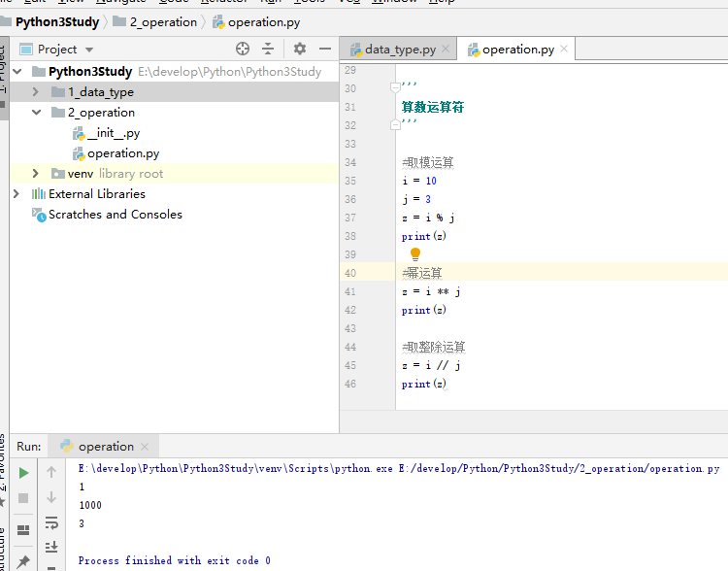Click the #取整除运算 comment line
The image size is (728, 571).
433,347
